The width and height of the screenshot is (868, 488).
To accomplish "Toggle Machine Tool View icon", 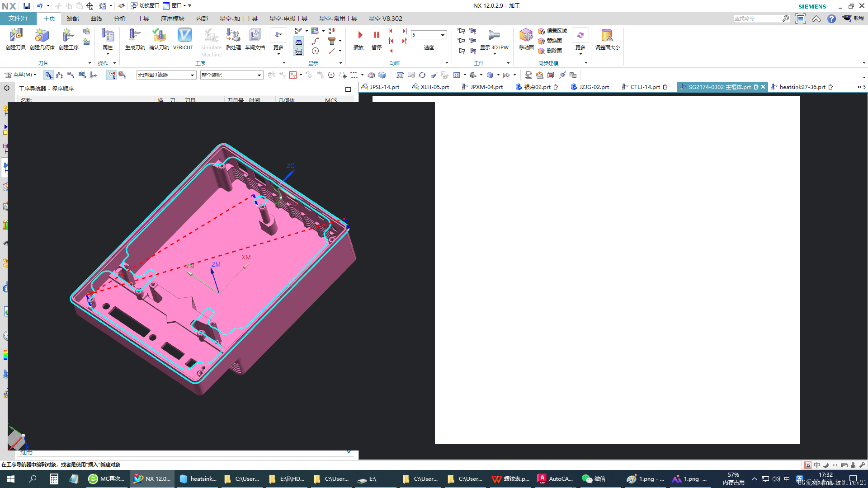I will tap(60, 75).
